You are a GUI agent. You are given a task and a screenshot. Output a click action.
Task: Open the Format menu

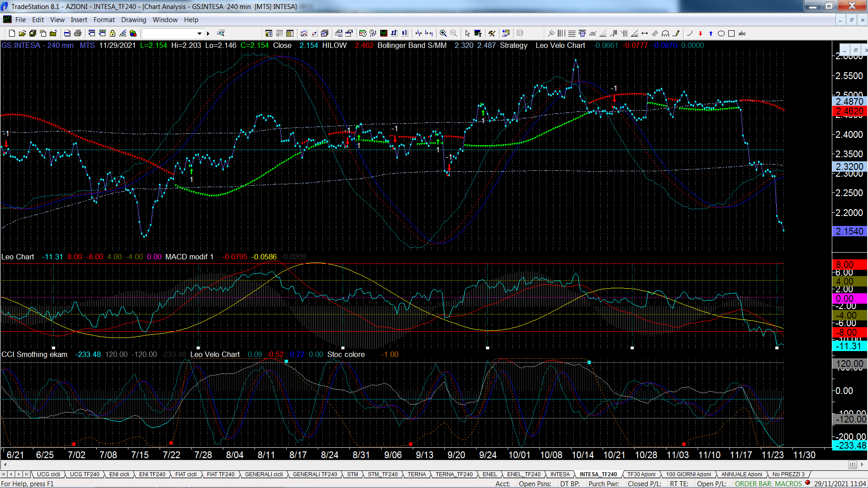click(x=104, y=20)
